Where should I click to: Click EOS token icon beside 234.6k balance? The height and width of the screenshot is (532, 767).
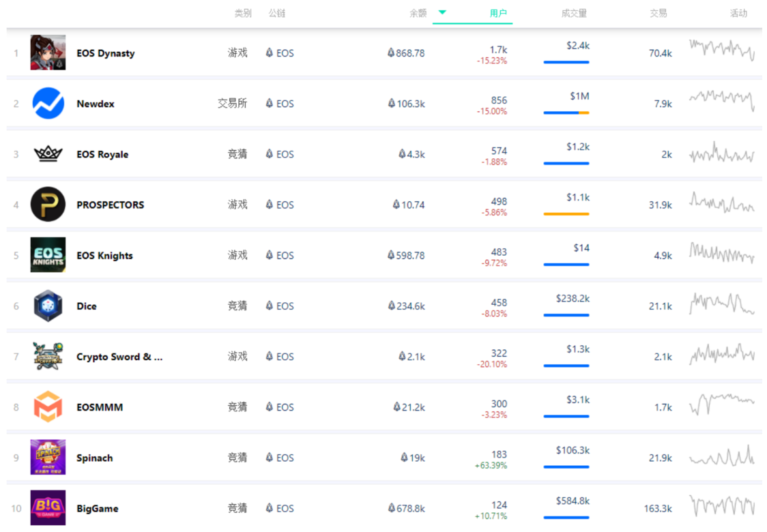391,306
